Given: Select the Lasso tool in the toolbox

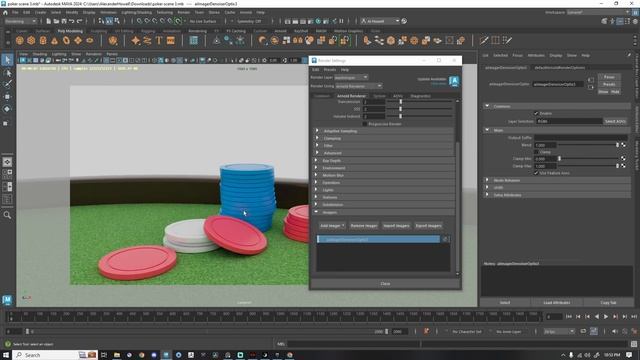Looking at the screenshot, I should click(x=7, y=73).
